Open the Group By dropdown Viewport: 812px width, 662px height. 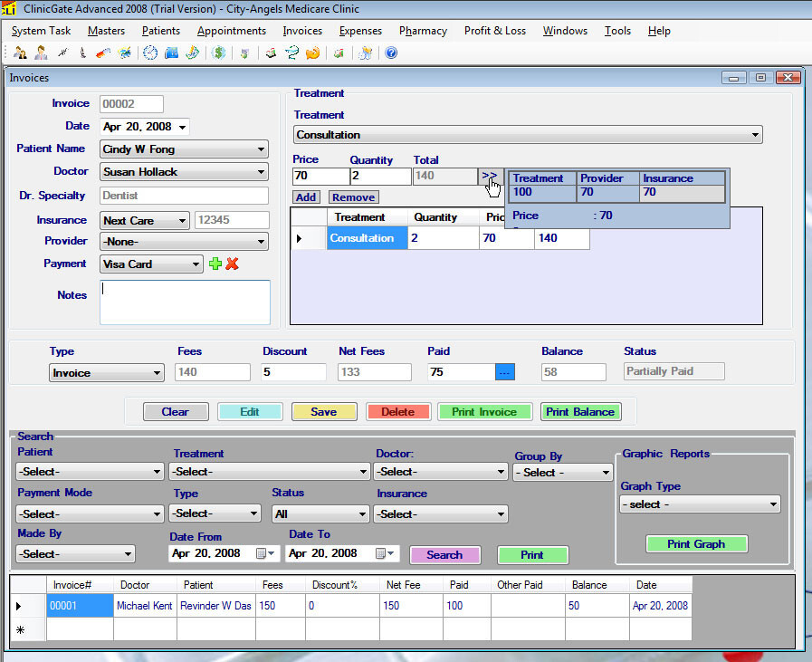563,473
